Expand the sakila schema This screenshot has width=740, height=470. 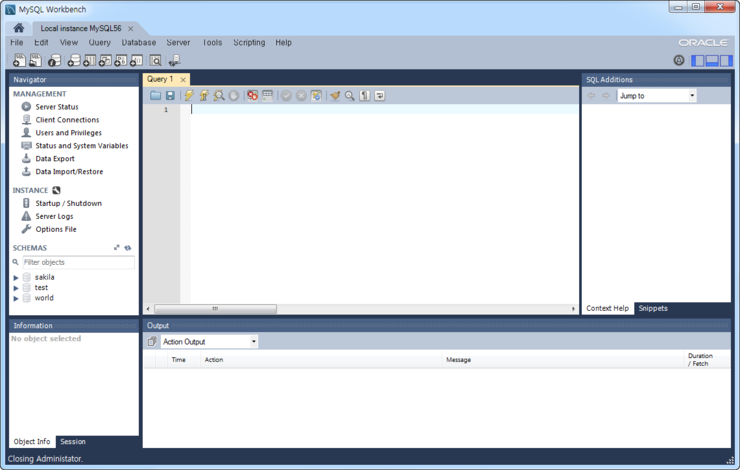(16, 278)
